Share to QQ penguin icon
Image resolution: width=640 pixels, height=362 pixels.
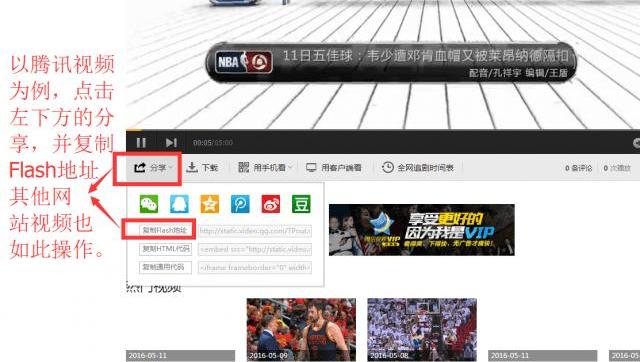179,204
